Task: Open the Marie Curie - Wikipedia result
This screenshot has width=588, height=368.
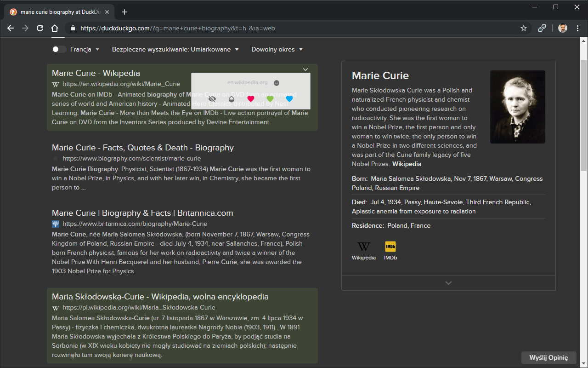Action: (96, 73)
